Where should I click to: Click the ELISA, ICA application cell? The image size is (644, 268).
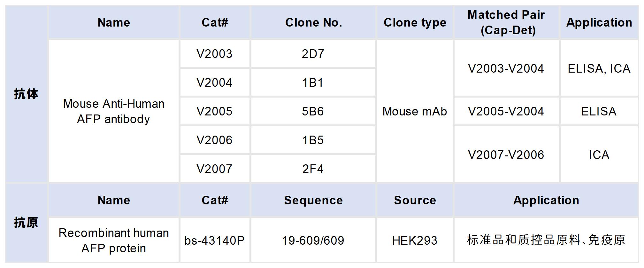point(599,68)
